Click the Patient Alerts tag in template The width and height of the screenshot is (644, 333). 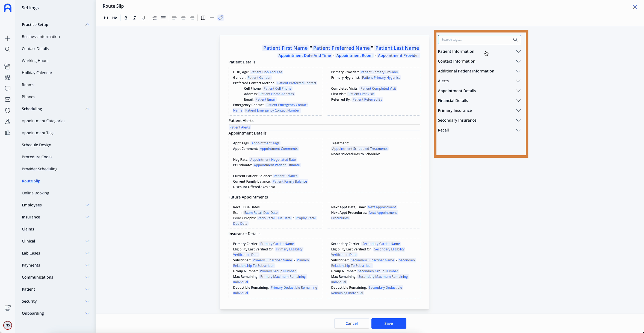240,127
